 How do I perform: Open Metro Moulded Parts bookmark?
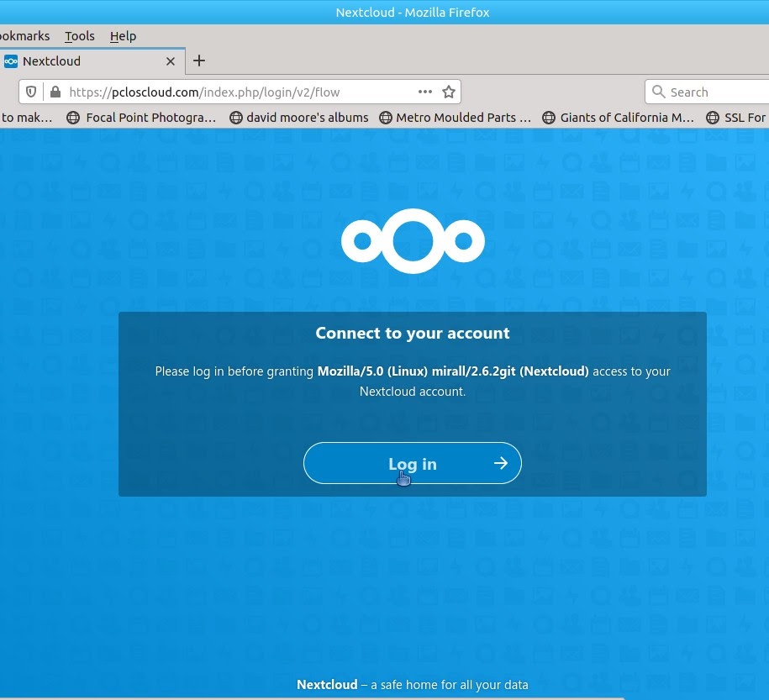pyautogui.click(x=456, y=118)
